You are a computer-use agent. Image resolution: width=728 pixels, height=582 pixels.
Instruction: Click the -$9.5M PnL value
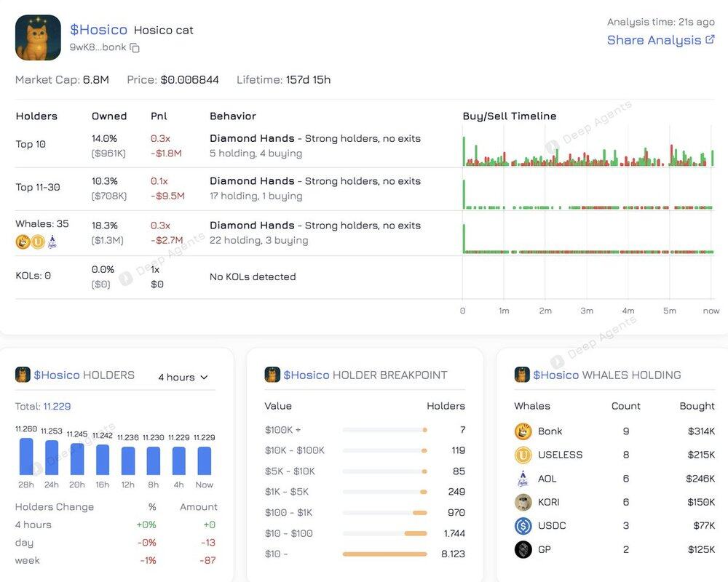[167, 196]
